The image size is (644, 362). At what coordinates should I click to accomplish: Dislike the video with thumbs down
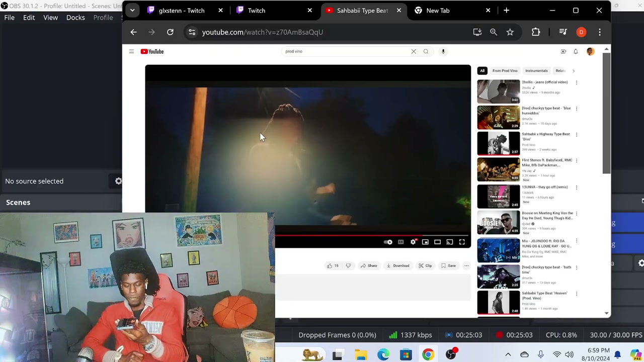348,265
